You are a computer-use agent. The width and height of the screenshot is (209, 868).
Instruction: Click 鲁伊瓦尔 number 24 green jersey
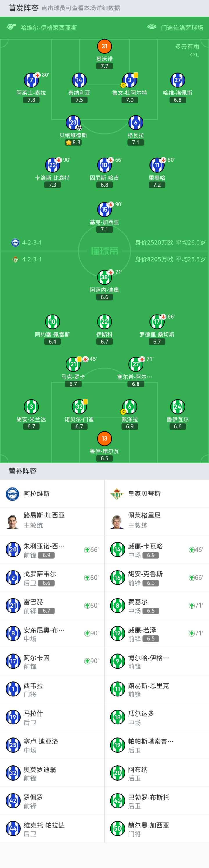[177, 407]
